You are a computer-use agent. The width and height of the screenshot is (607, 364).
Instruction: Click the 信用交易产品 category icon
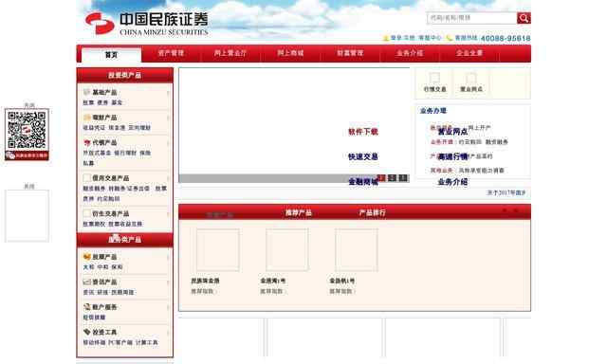tap(86, 178)
